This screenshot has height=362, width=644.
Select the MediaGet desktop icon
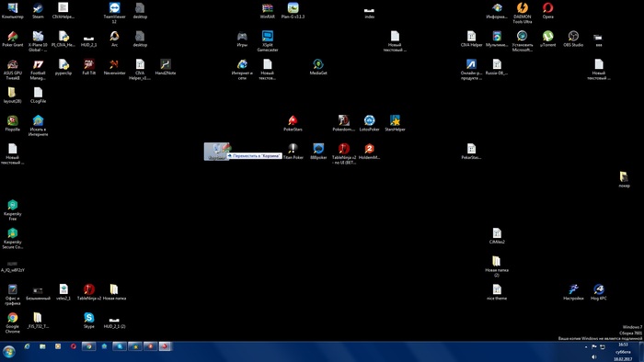pos(318,68)
